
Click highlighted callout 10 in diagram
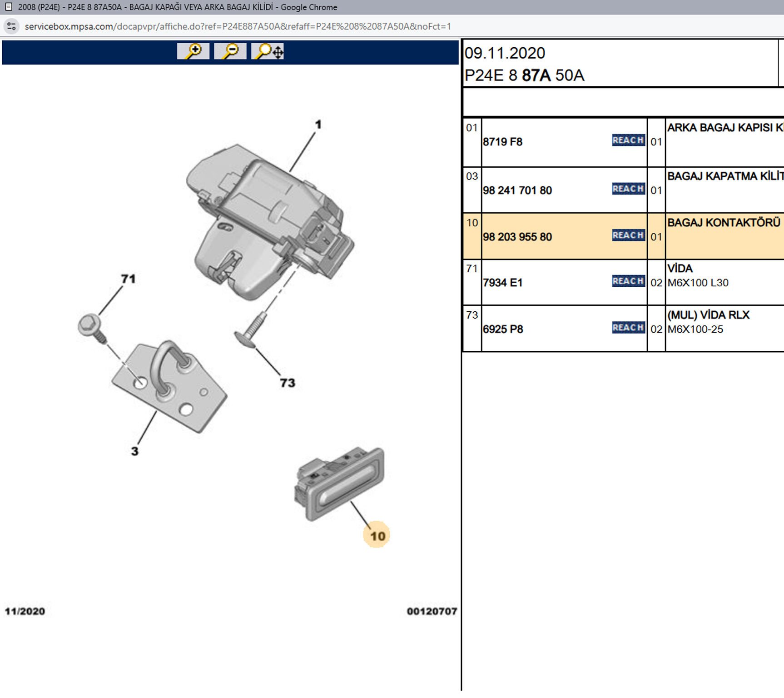pos(377,536)
